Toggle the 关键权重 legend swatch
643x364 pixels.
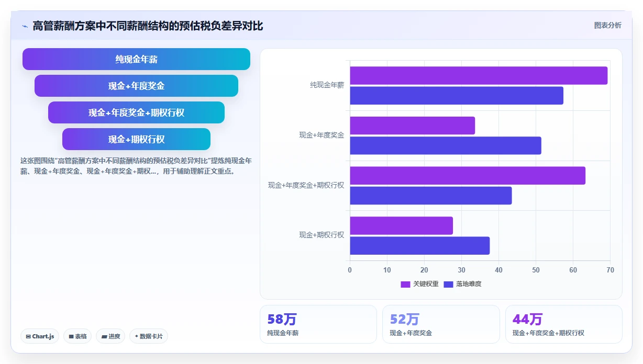click(x=405, y=284)
